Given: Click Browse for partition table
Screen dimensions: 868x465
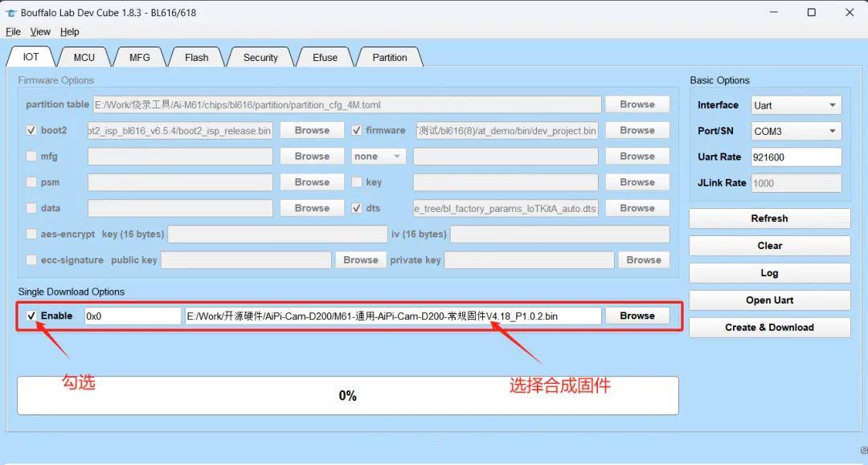Looking at the screenshot, I should tap(637, 104).
